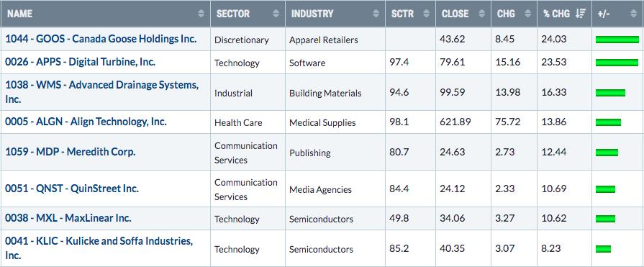Click sort arrows in INDUSTRY header
This screenshot has height=267, width=644.
[376, 14]
